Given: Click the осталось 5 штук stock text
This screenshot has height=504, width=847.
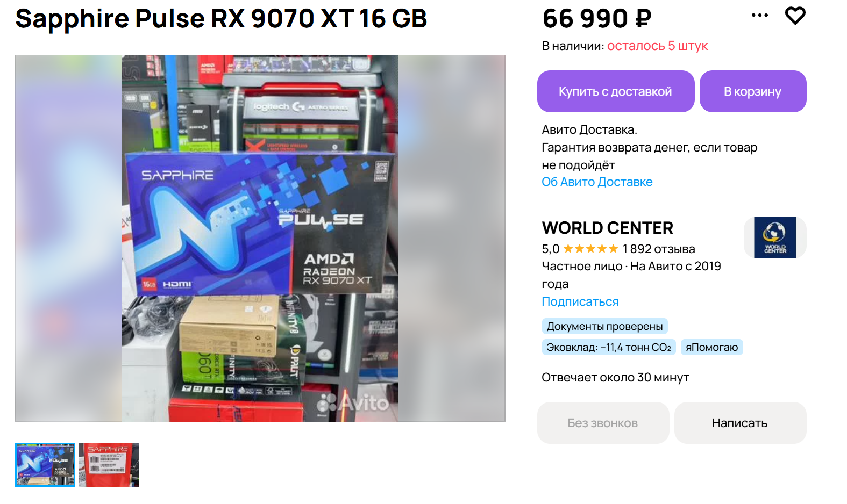Looking at the screenshot, I should click(658, 46).
